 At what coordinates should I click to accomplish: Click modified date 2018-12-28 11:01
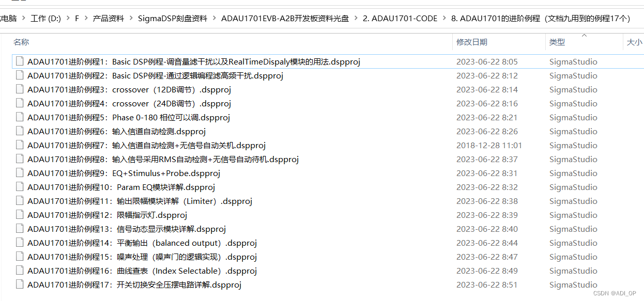tap(489, 145)
